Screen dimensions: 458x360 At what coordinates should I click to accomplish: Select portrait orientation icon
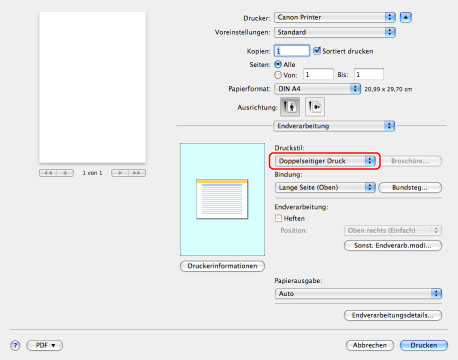(x=289, y=107)
